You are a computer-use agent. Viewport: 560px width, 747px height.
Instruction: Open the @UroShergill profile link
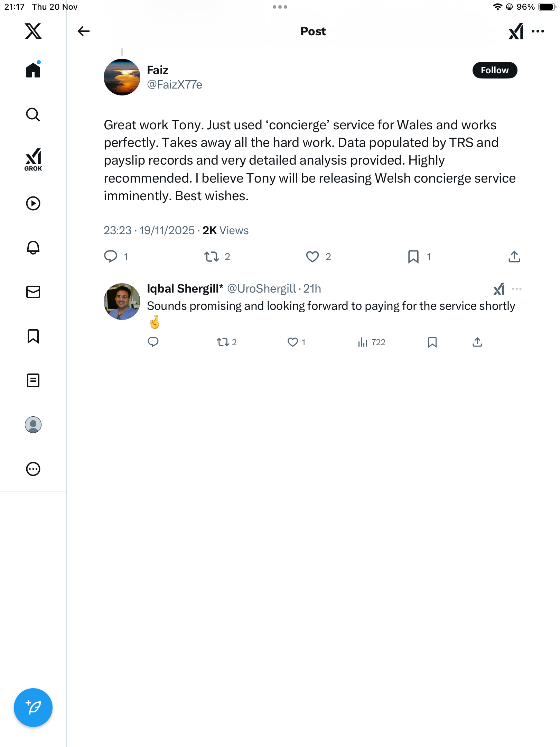[x=261, y=289]
